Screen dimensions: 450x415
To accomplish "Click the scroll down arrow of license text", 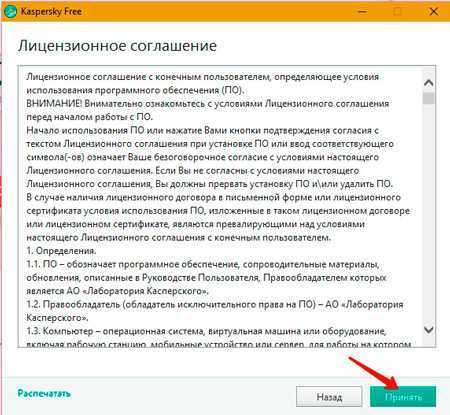I will (x=429, y=329).
